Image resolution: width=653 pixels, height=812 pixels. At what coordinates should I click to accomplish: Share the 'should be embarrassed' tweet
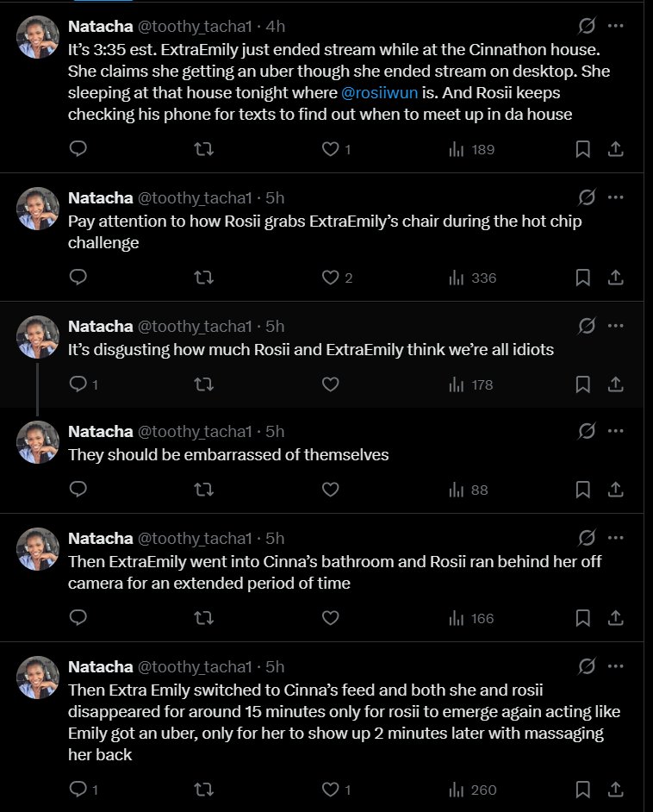pos(615,490)
